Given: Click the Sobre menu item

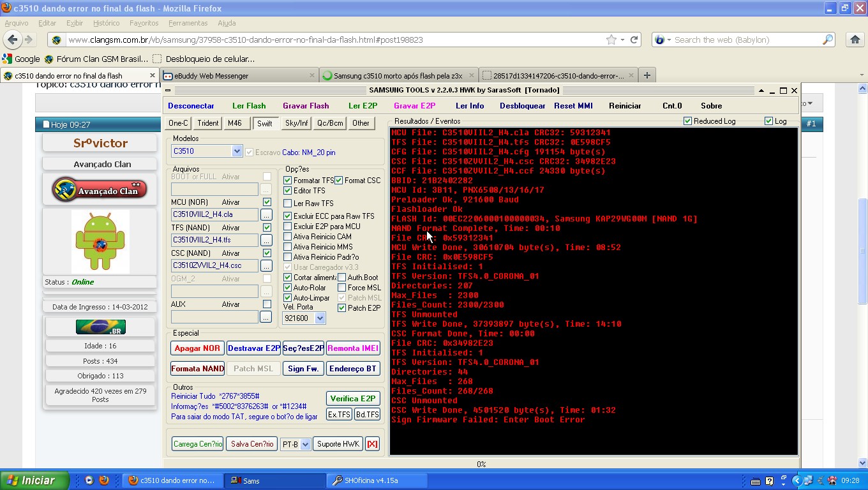Looking at the screenshot, I should (x=712, y=106).
